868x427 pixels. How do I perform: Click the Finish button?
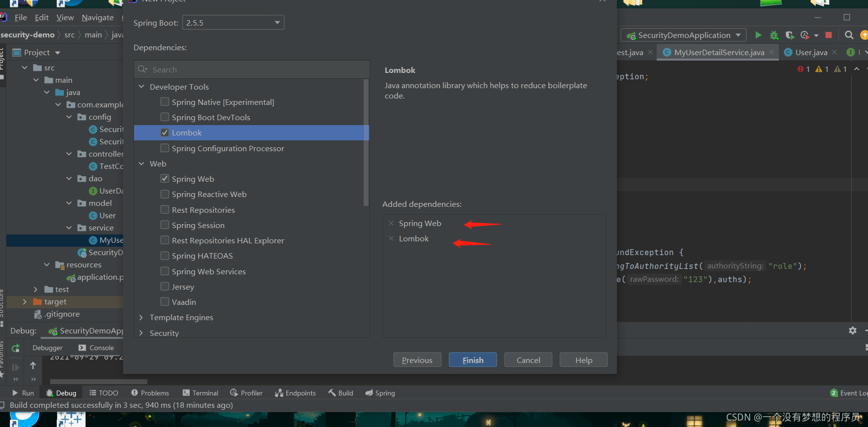coord(473,360)
